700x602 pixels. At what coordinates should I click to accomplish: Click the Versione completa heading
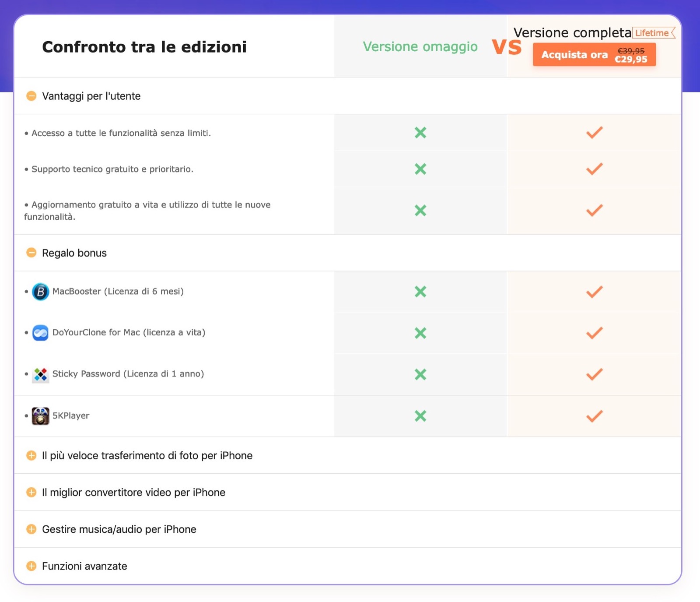(x=572, y=33)
